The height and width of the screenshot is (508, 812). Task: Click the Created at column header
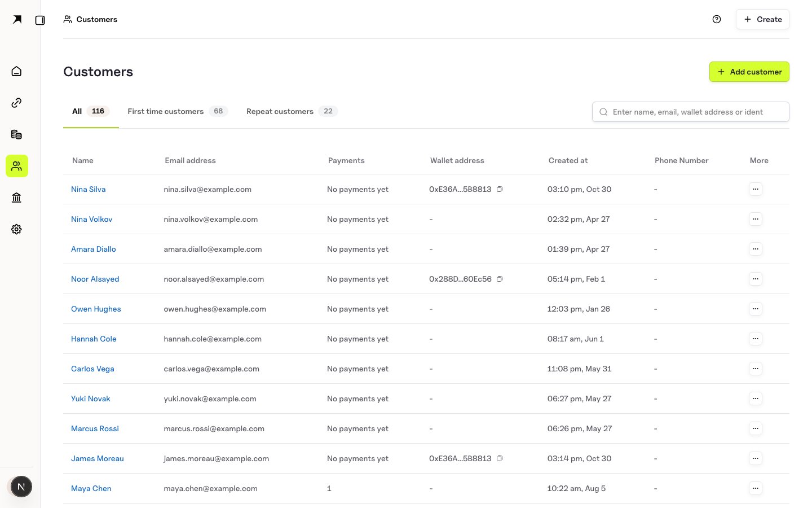(568, 160)
